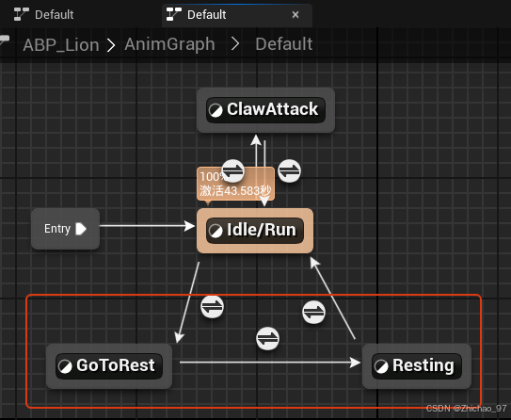Click transition rule icon from Idle/Run to ClawAttack
The height and width of the screenshot is (420, 511).
233,170
